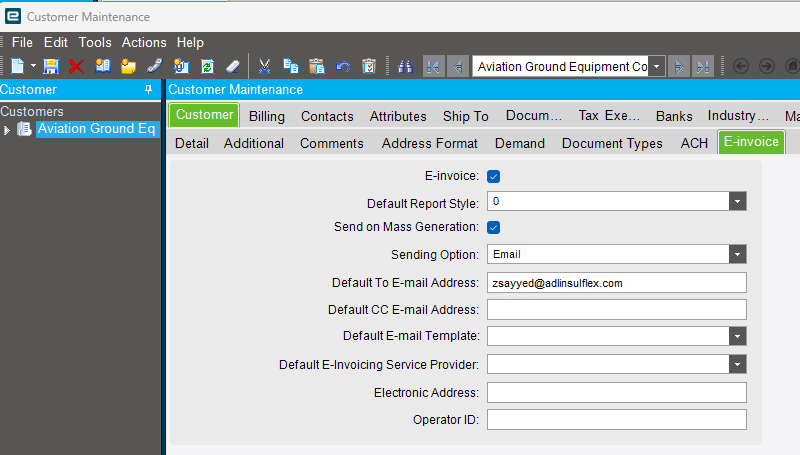This screenshot has height=455, width=800.
Task: Click the Operator ID field
Action: tap(616, 420)
